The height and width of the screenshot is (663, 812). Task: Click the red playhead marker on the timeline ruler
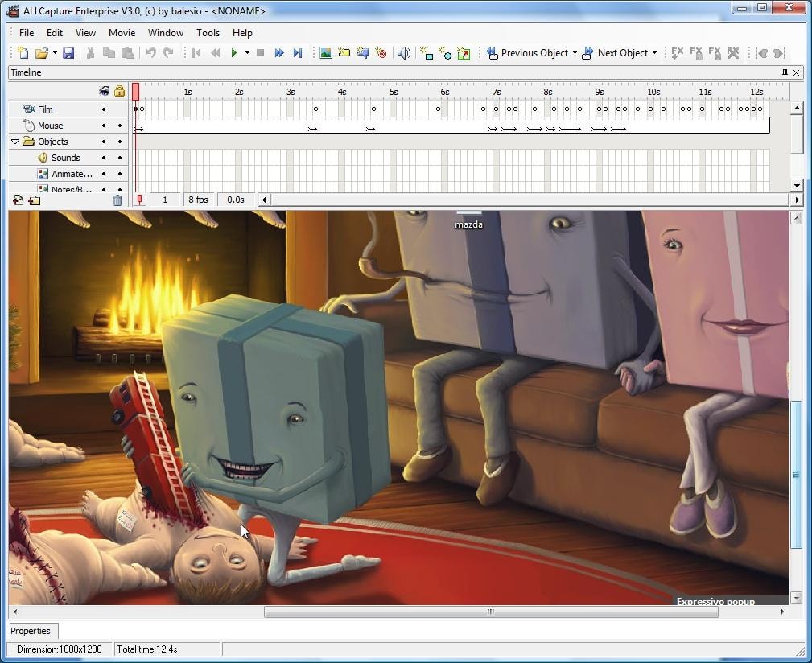(x=136, y=92)
